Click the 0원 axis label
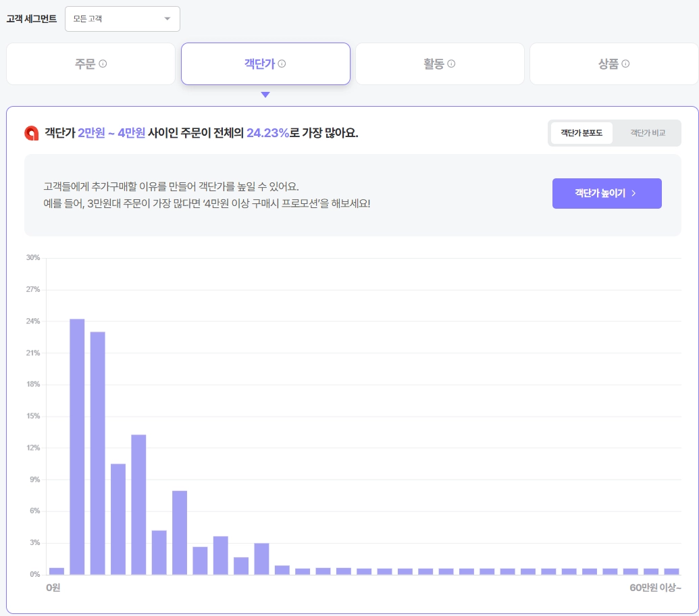Viewport: 699px width, 616px height. 53,588
